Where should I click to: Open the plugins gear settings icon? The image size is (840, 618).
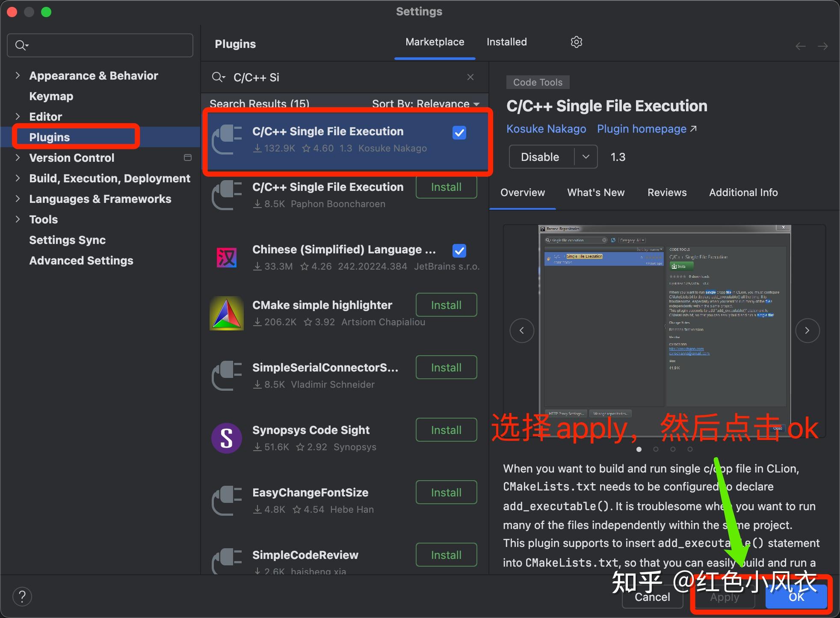tap(576, 42)
